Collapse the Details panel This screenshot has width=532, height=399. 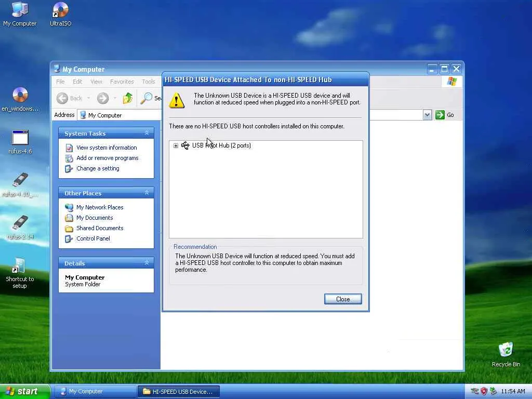pyautogui.click(x=147, y=263)
